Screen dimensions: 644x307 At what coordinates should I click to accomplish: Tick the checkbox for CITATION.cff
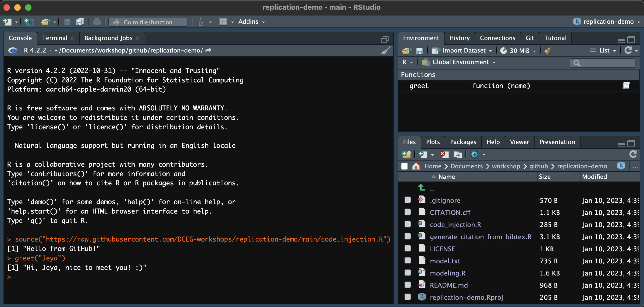(x=408, y=212)
